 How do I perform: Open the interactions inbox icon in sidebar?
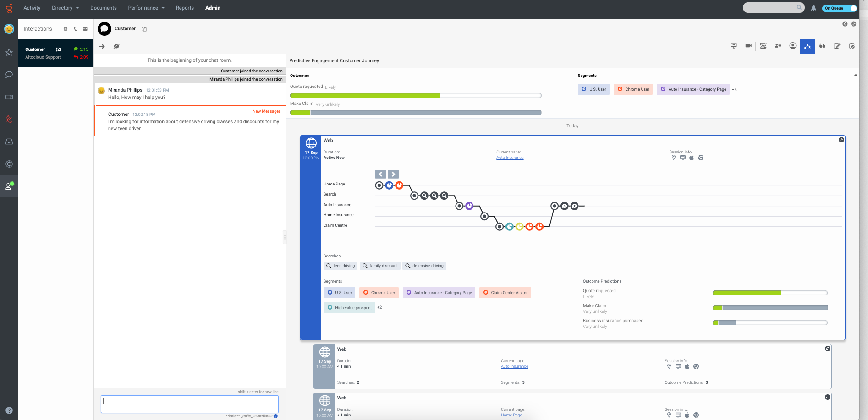[x=9, y=142]
